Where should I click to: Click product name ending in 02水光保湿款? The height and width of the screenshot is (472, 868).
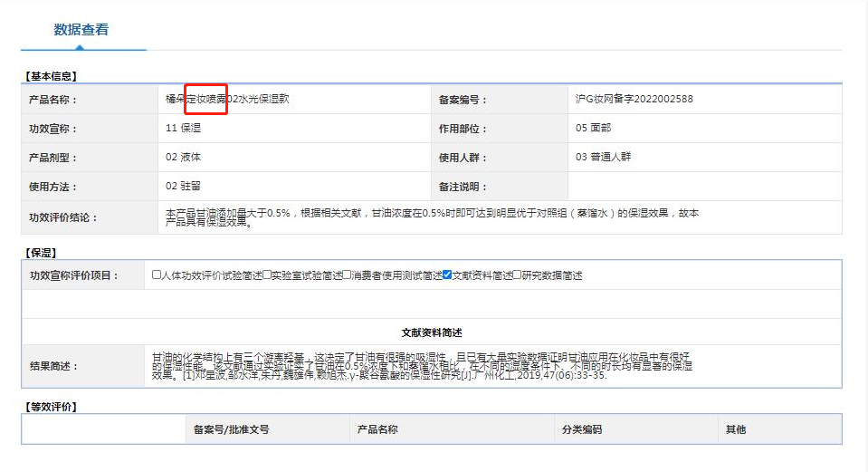pyautogui.click(x=227, y=99)
